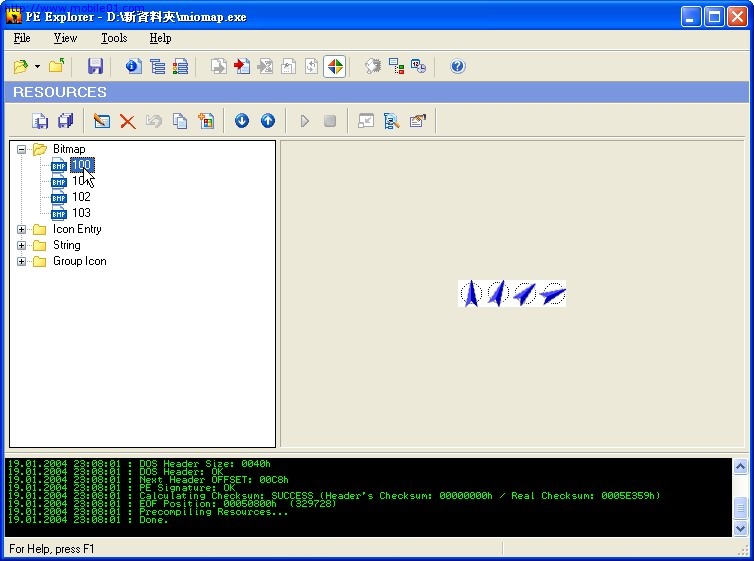Open the Tools menu
The image size is (754, 561).
pyautogui.click(x=114, y=38)
